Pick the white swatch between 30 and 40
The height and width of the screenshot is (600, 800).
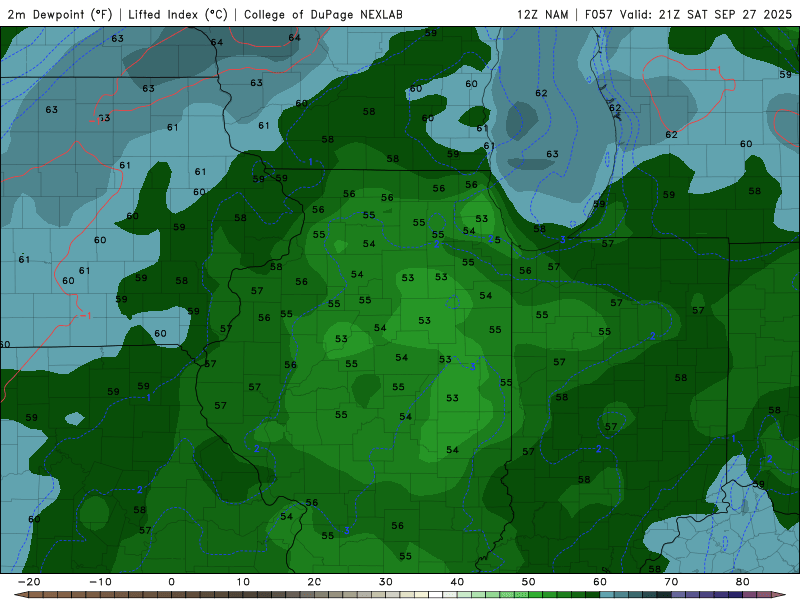tap(436, 595)
